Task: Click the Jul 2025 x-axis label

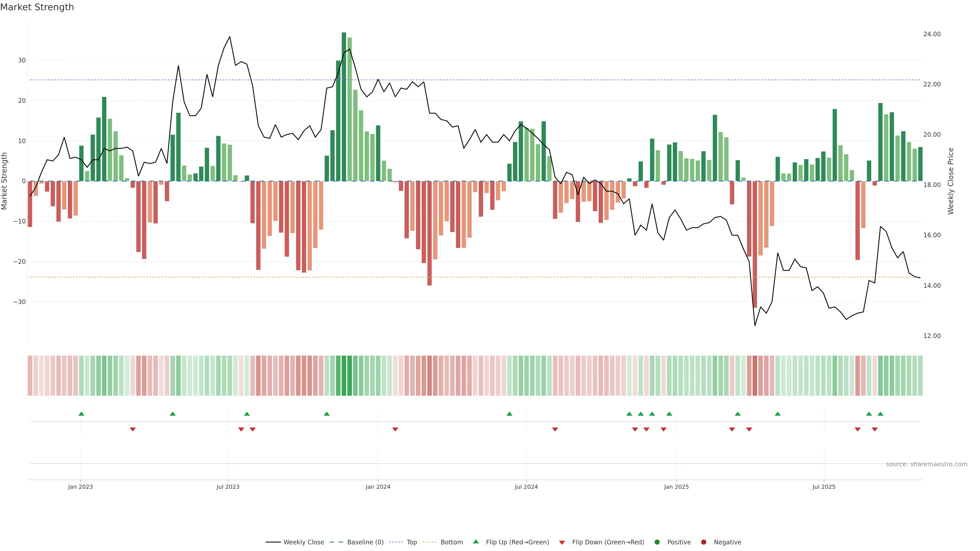Action: click(x=824, y=487)
